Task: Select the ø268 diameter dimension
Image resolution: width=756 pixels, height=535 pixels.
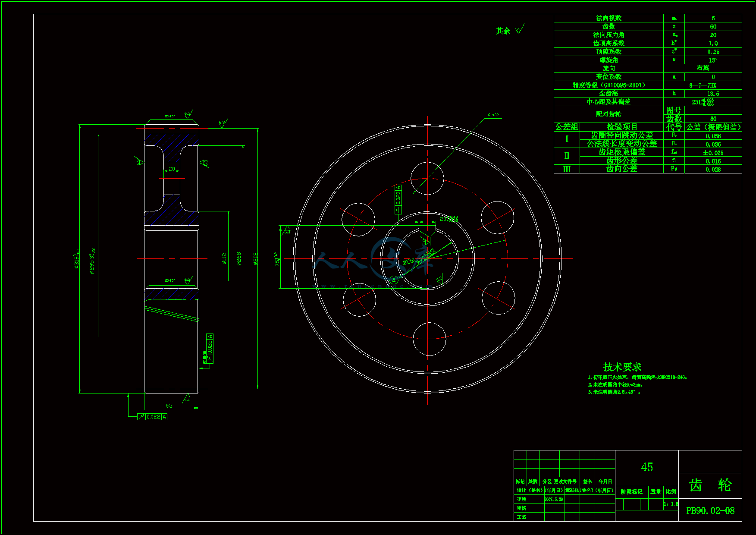Action: click(239, 258)
